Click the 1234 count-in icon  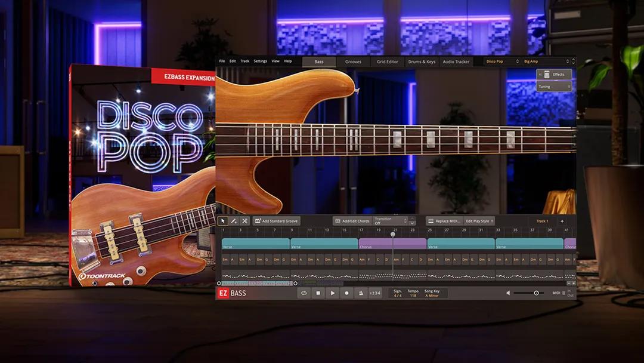(x=376, y=293)
